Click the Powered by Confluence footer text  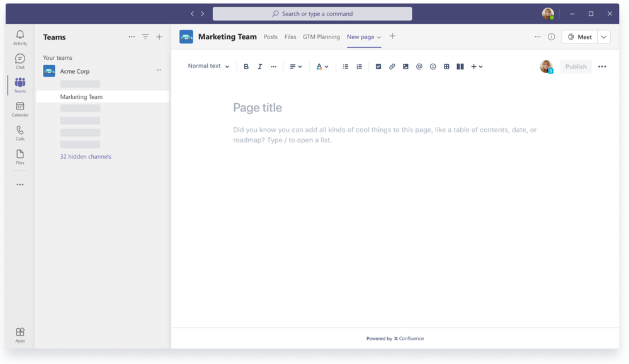[x=395, y=339]
